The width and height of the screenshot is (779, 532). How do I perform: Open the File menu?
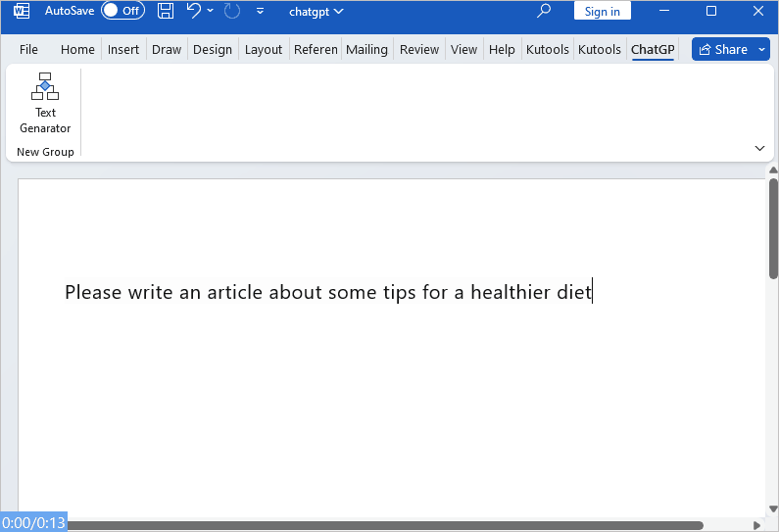tap(28, 50)
